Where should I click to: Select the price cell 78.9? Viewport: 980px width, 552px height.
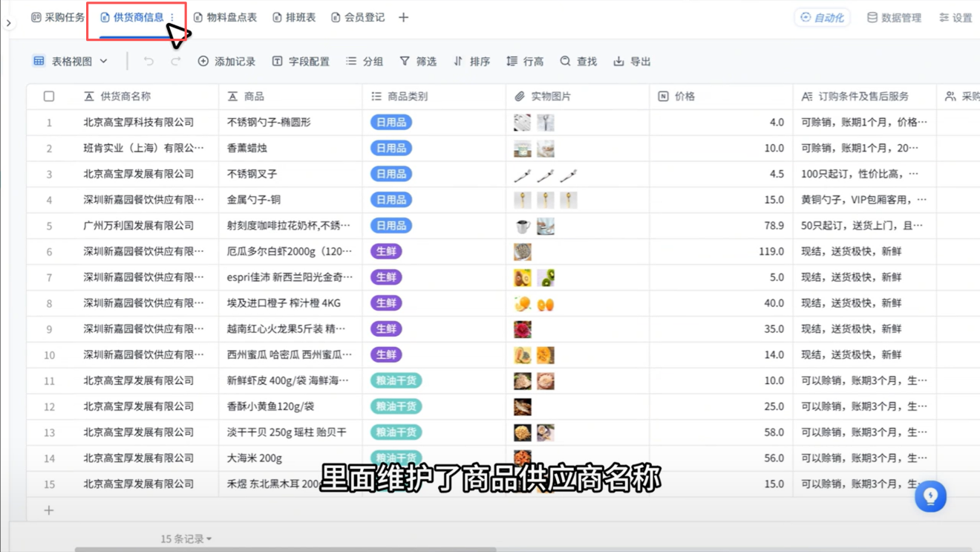(x=721, y=225)
